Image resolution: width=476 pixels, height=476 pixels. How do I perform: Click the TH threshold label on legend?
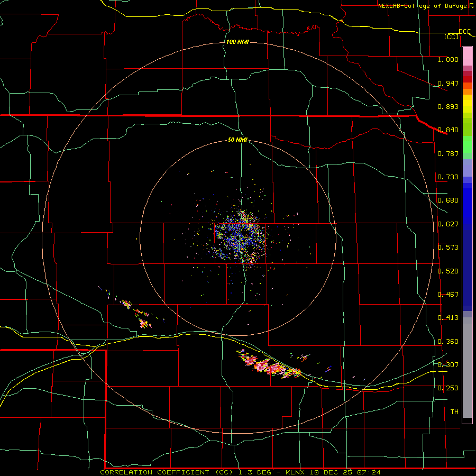click(454, 411)
